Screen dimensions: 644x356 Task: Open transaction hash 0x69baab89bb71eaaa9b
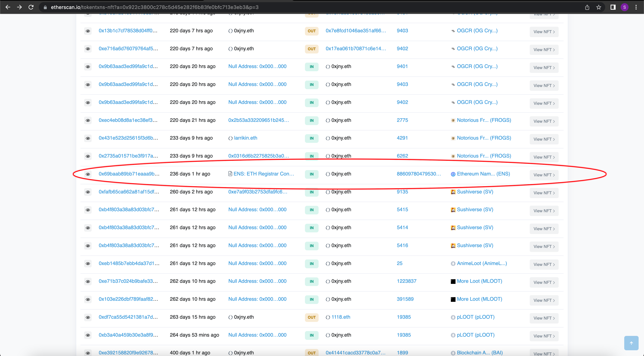(x=129, y=174)
